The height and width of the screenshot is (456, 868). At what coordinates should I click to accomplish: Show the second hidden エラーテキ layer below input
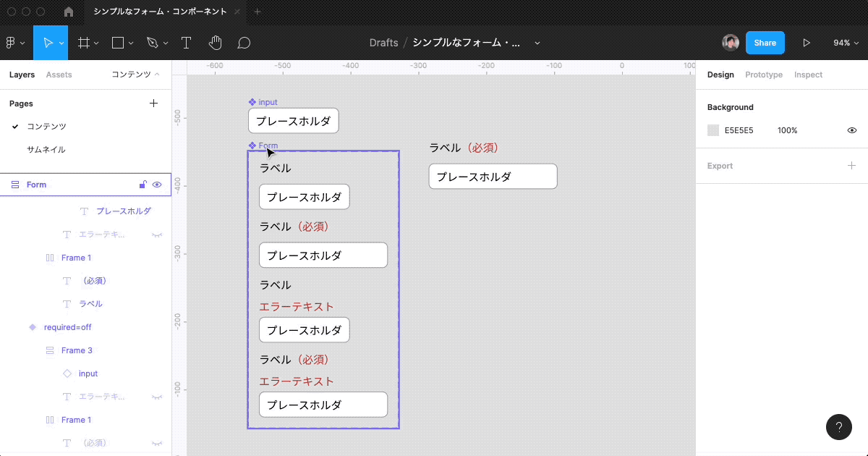[x=156, y=397]
